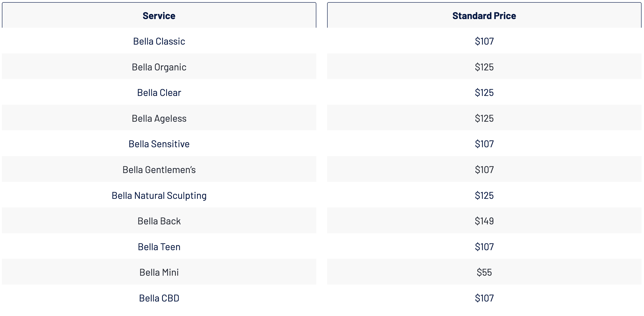
Task: Click the Bella CBD price cell
Action: (484, 298)
